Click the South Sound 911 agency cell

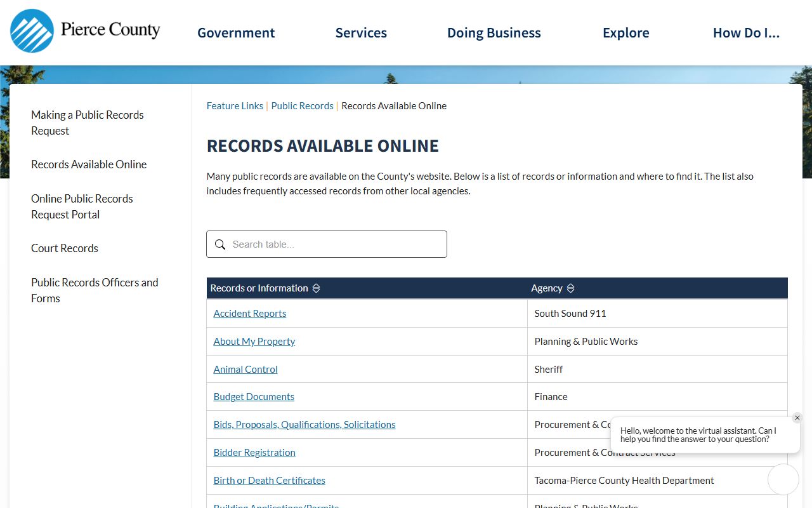[657, 314]
